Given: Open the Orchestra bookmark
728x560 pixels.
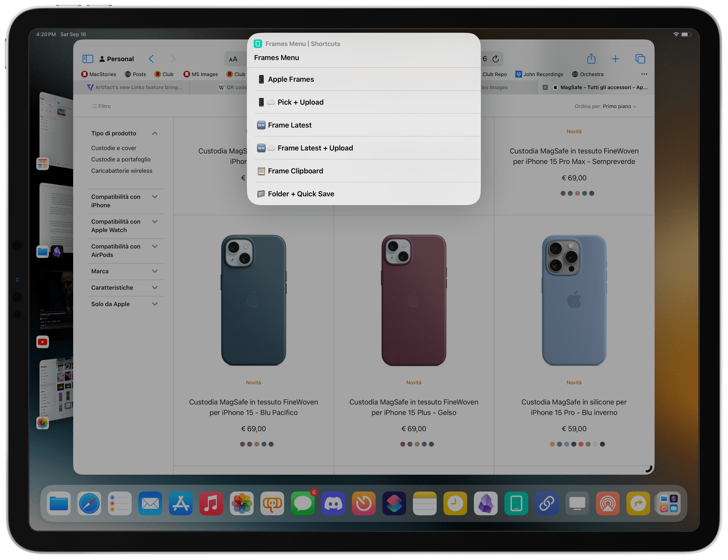Looking at the screenshot, I should tap(588, 74).
